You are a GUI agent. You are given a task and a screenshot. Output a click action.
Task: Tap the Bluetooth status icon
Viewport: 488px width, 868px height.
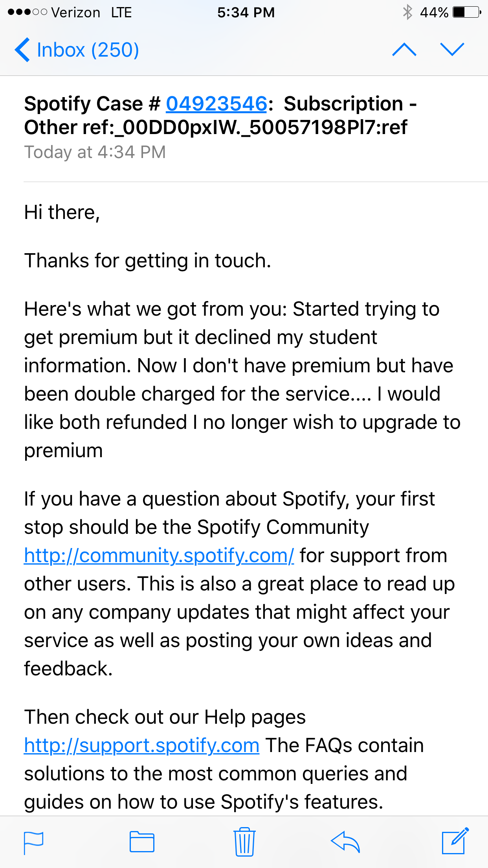coord(407,12)
